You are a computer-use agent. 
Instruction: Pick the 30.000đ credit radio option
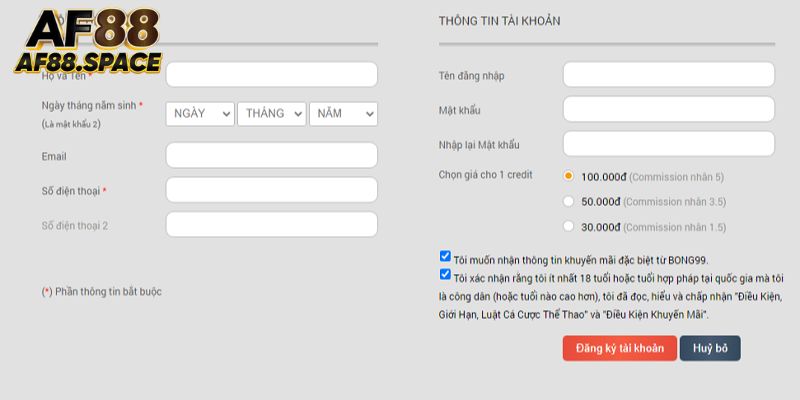pos(569,227)
